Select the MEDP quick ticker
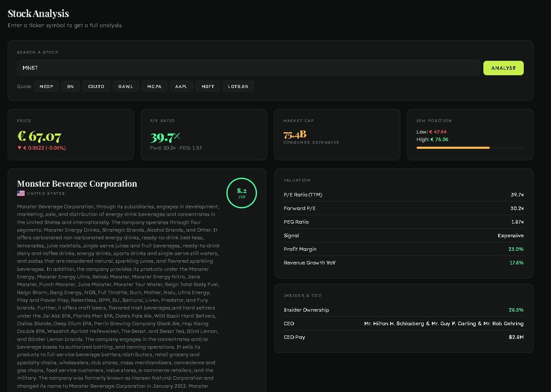Screen dimensions: 551x392 (46, 86)
